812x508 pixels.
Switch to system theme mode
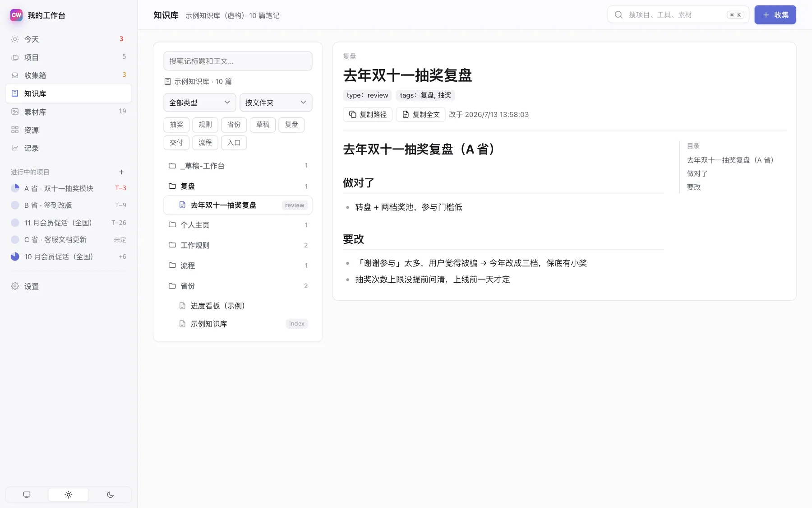[27, 494]
